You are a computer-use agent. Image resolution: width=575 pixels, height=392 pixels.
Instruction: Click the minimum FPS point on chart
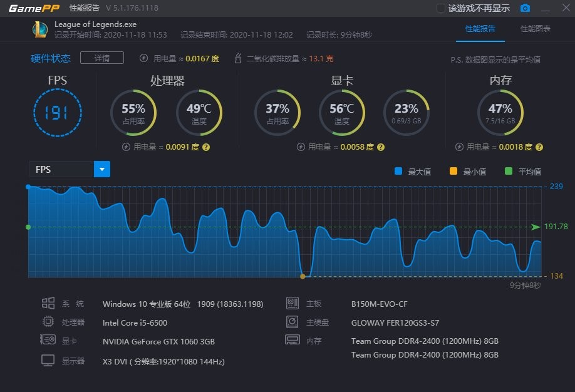pos(303,276)
